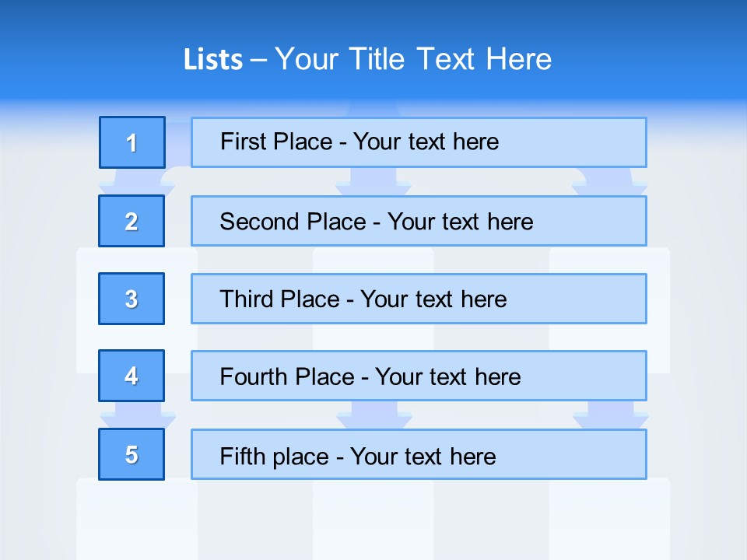Click the Fourth Place text box

click(x=419, y=376)
